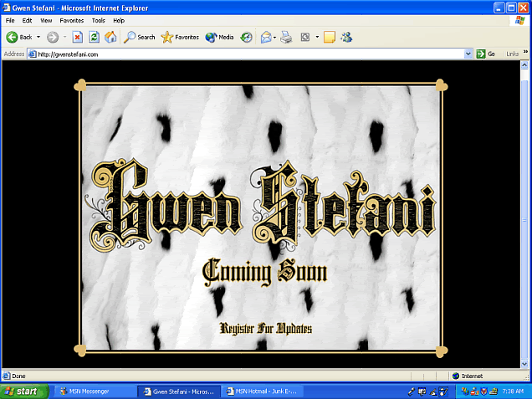Click the Edit toolbar icon
The width and height of the screenshot is (532, 399).
[x=305, y=37]
